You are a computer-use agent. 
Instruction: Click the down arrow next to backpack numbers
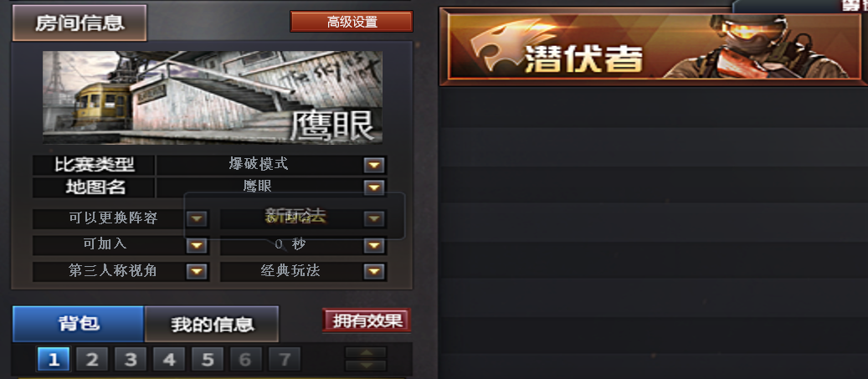click(366, 365)
